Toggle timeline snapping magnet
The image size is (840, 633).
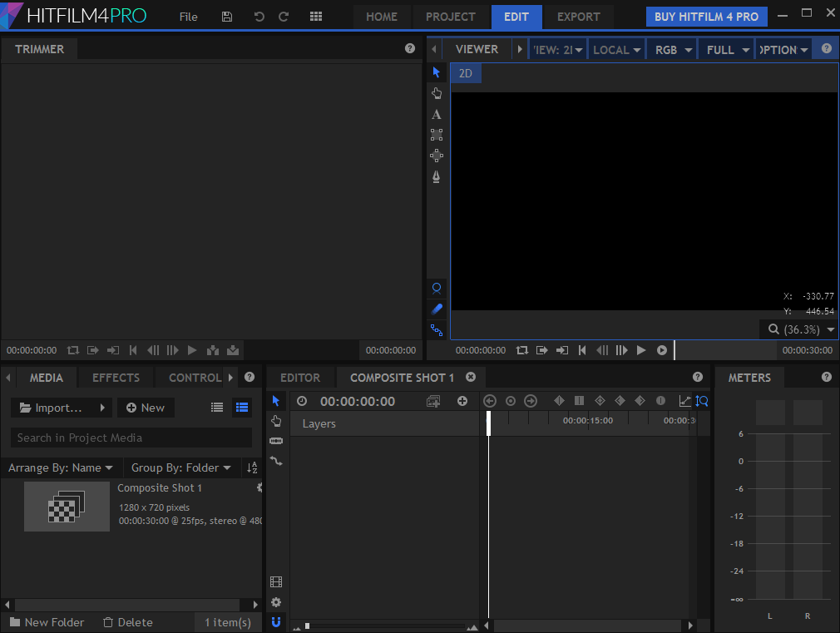pyautogui.click(x=276, y=621)
